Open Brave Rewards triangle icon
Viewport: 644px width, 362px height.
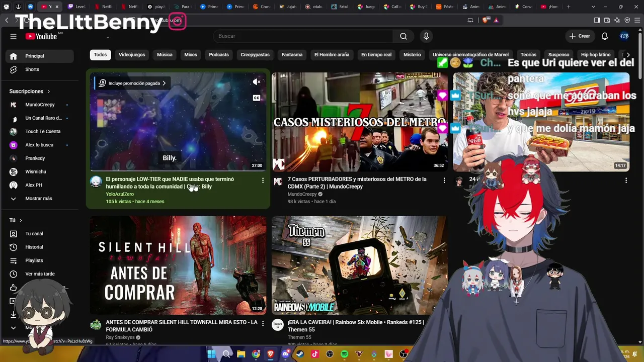pyautogui.click(x=496, y=20)
